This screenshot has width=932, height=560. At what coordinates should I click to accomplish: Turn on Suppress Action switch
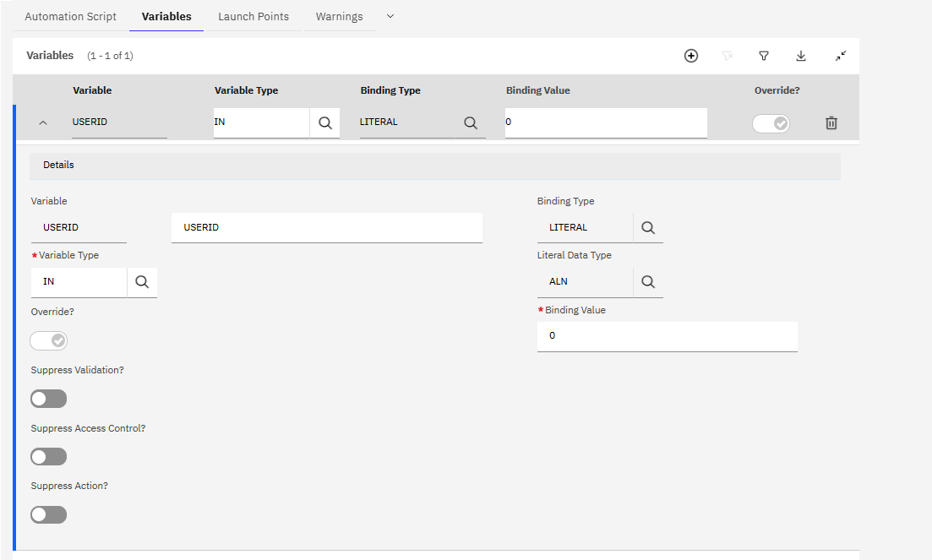pyautogui.click(x=48, y=514)
